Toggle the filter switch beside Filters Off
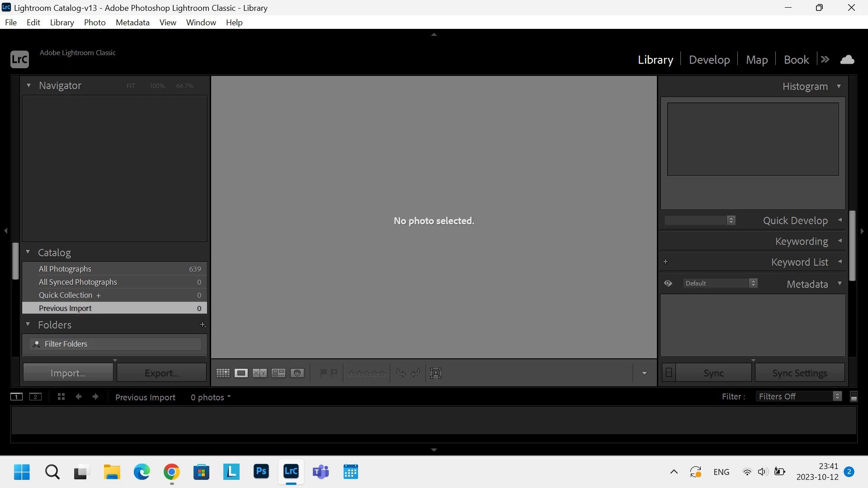This screenshot has height=488, width=868. (854, 397)
